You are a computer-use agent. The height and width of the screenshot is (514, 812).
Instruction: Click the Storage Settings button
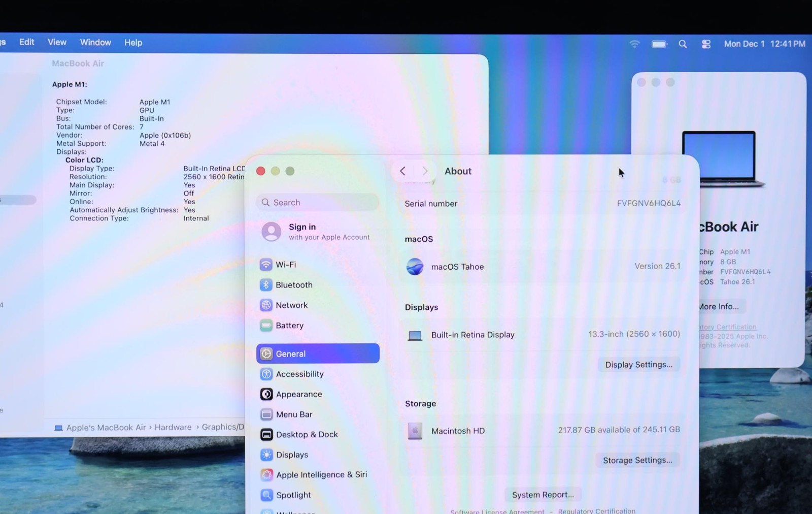click(637, 460)
